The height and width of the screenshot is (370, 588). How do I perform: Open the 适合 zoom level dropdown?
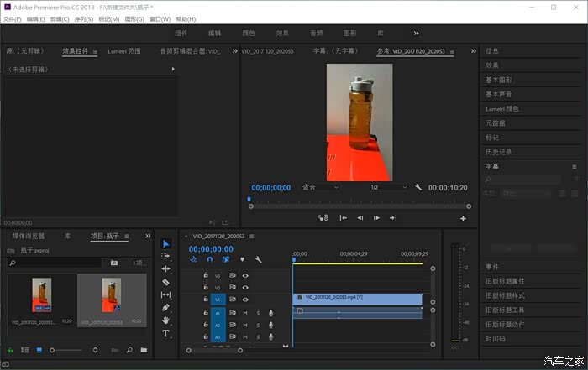pos(320,187)
